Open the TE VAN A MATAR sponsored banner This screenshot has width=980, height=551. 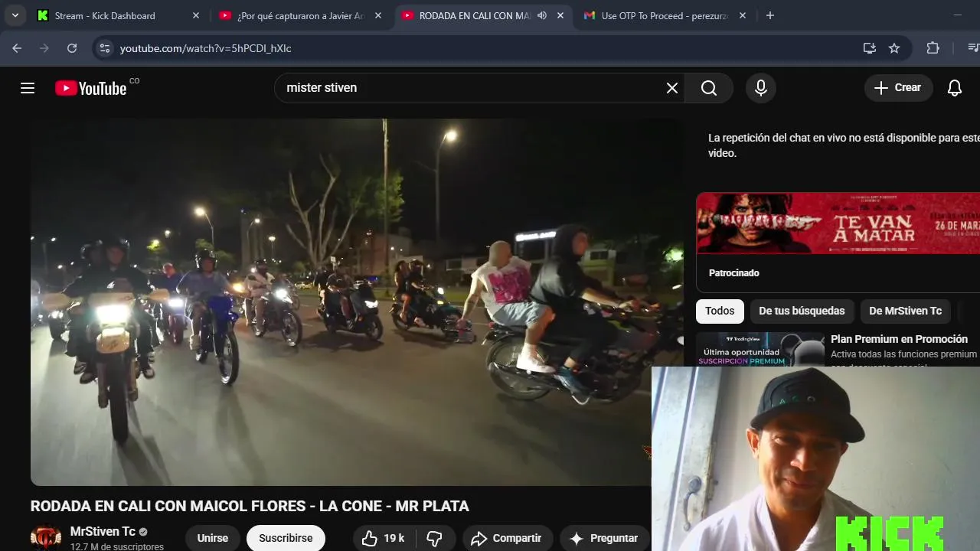(x=838, y=223)
